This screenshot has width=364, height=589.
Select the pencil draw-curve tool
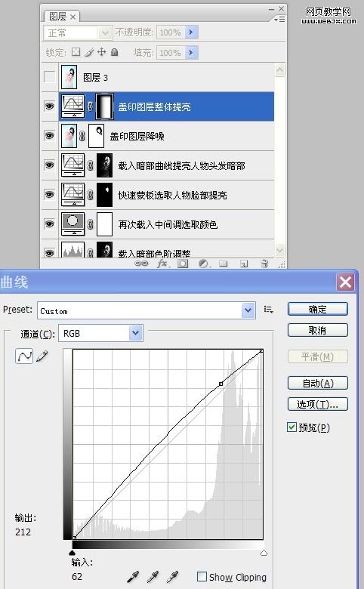click(42, 356)
